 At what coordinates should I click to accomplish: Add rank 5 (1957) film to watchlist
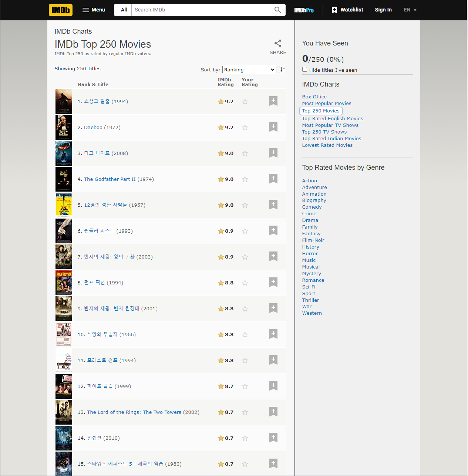click(x=273, y=205)
